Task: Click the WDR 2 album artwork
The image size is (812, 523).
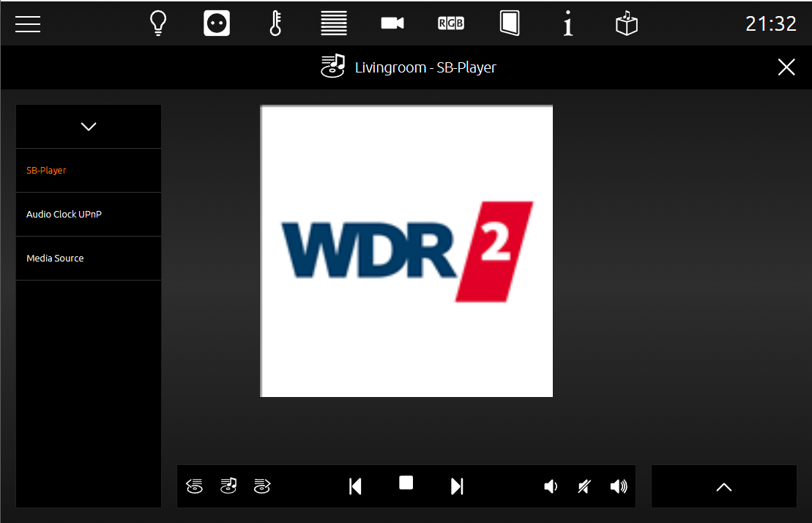Action: pos(406,251)
